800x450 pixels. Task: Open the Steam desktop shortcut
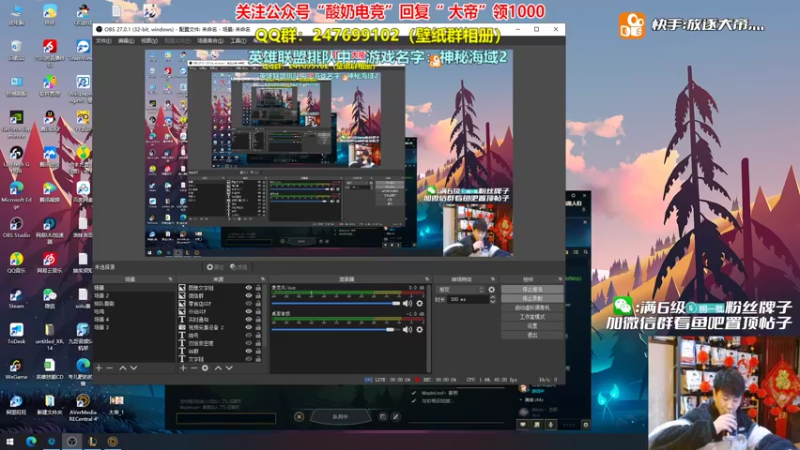(16, 298)
